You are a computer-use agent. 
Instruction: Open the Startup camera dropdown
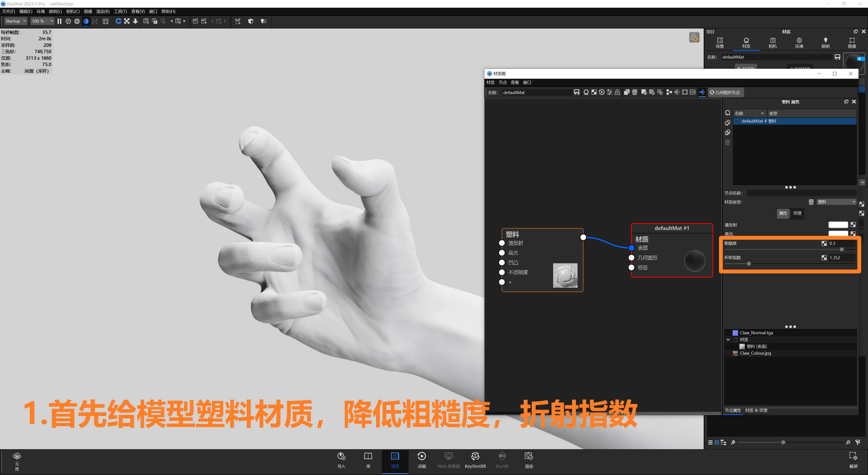(15, 21)
